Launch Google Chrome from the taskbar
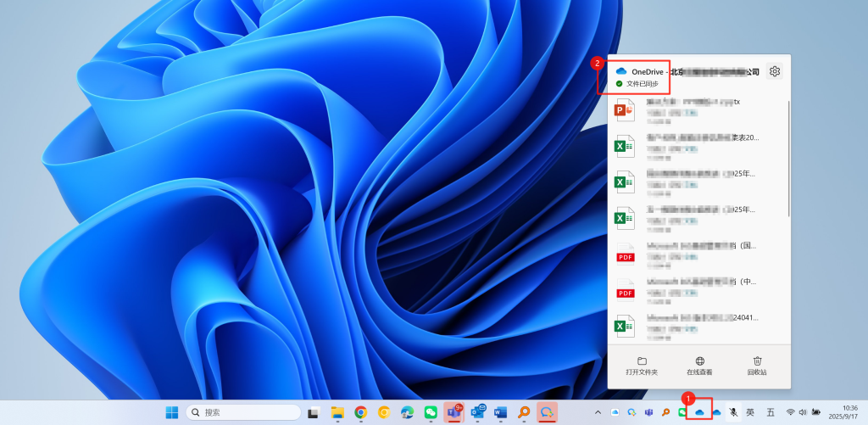This screenshot has width=868, height=425. click(360, 412)
